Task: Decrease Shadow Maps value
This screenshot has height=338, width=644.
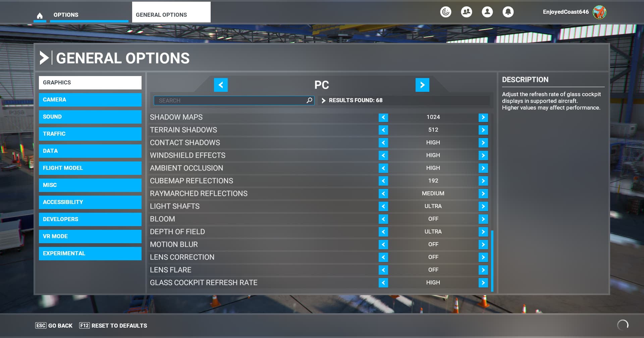Action: [383, 117]
